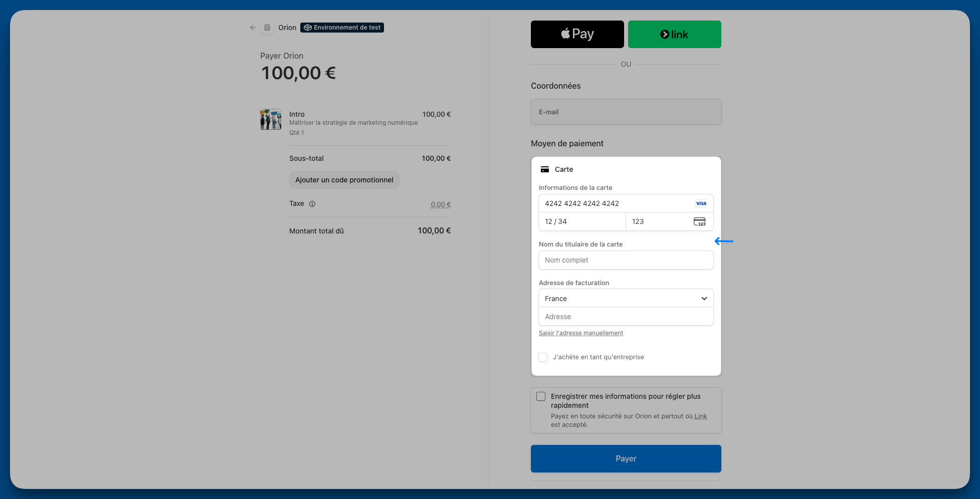Focus the Adresse field
This screenshot has height=499, width=980.
626,317
